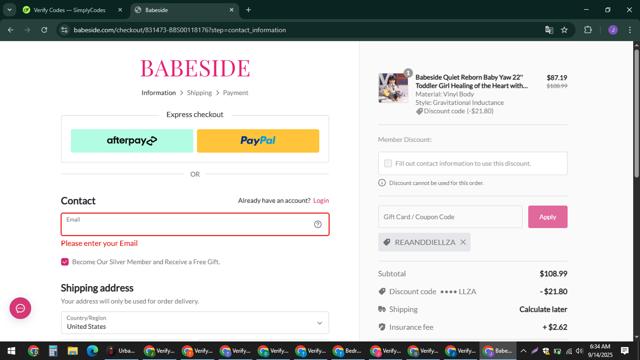Click the product title Babeside Quiet Reborn Baby
Viewport: 640px width, 360px height.
471,81
